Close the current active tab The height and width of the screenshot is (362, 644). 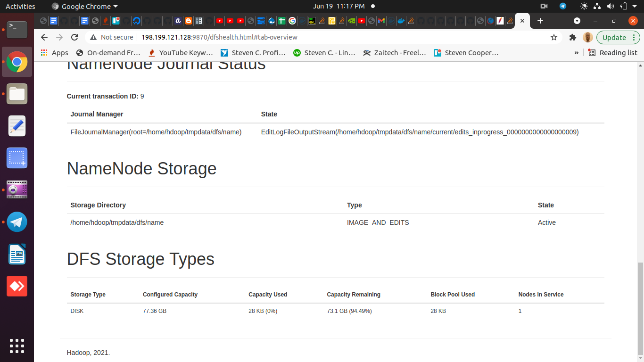[522, 21]
